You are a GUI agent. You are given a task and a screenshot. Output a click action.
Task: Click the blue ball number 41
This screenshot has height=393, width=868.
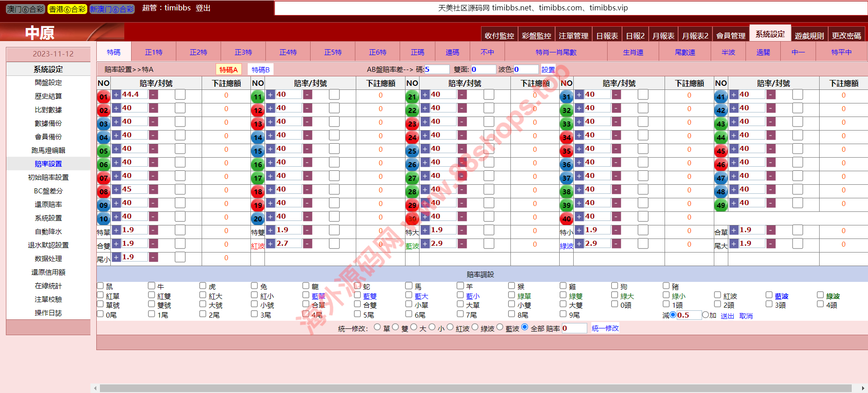coord(721,96)
